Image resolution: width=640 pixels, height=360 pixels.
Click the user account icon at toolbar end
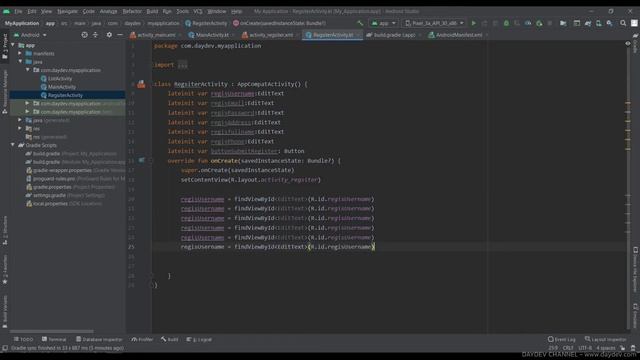coord(634,23)
